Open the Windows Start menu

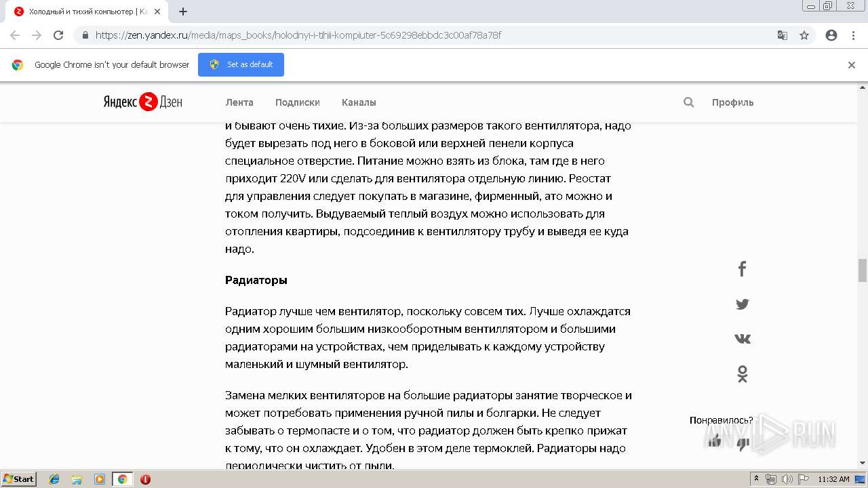click(18, 479)
